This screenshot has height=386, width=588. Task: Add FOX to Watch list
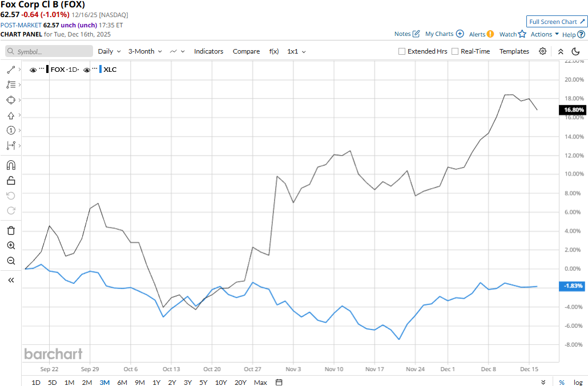click(513, 34)
